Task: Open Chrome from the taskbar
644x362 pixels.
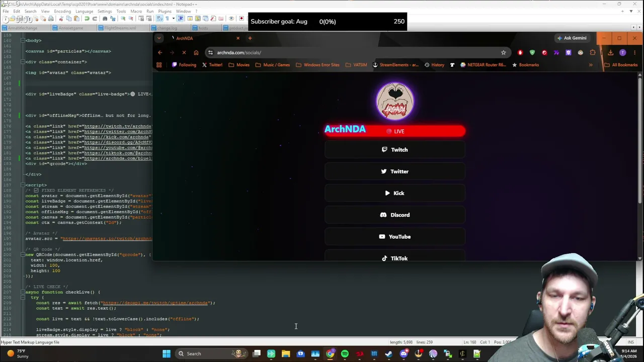Action: pos(330,353)
